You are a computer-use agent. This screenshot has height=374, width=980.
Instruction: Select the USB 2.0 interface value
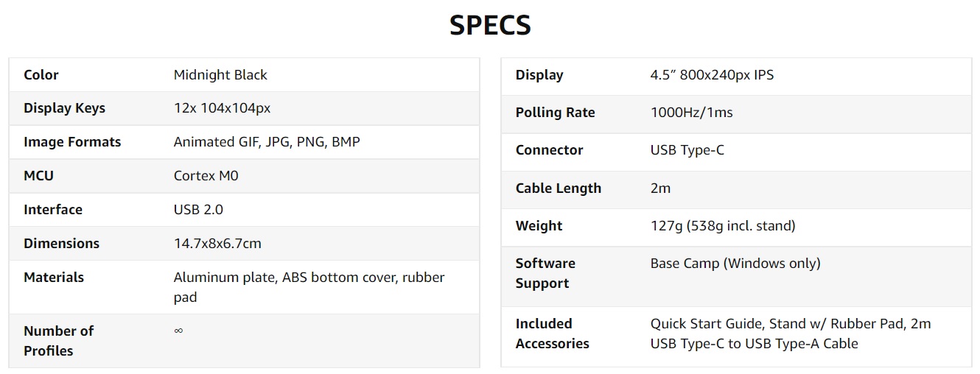tap(198, 210)
